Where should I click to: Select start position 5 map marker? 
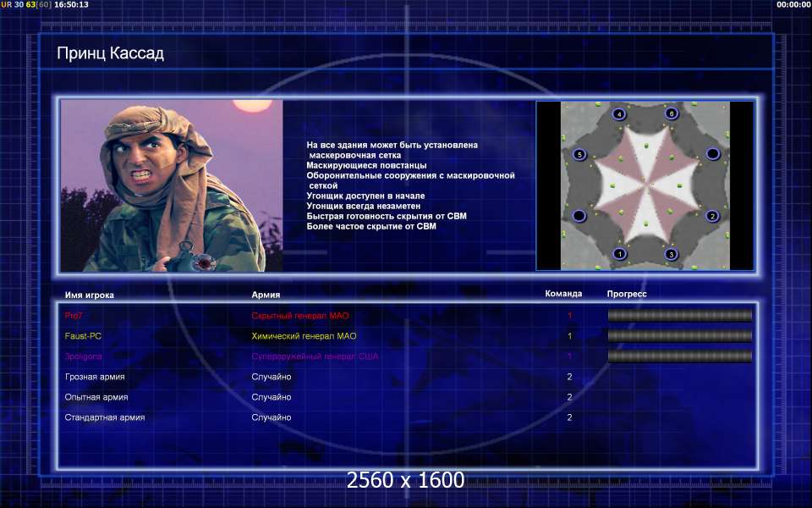click(x=579, y=154)
